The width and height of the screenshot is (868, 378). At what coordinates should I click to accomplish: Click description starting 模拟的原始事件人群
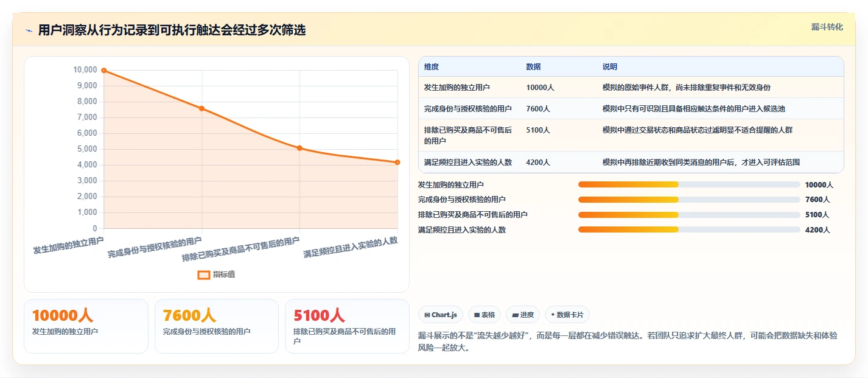pos(687,88)
